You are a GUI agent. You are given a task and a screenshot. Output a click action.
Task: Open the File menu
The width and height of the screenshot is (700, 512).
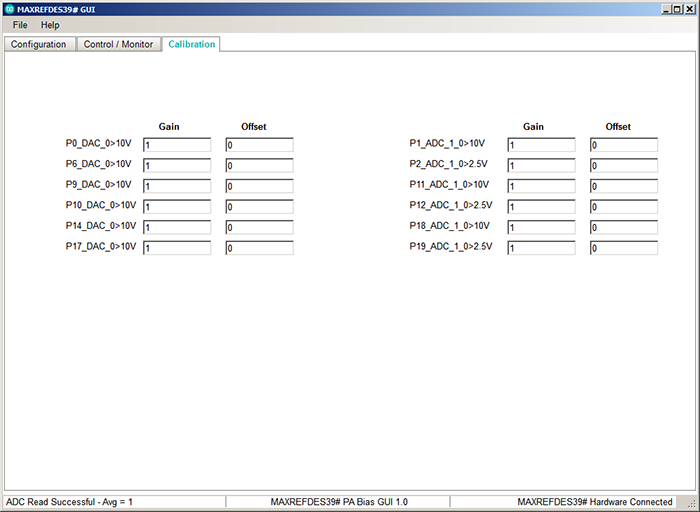tap(20, 25)
